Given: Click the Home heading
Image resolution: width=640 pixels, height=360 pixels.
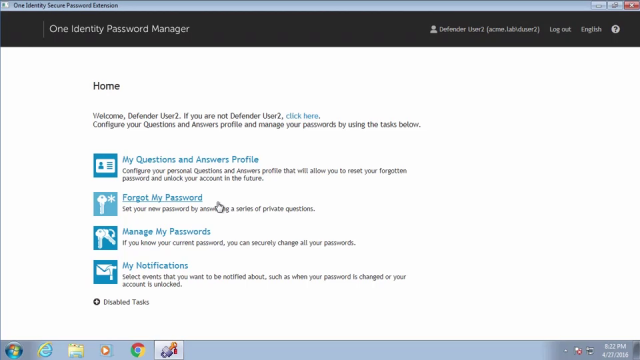Looking at the screenshot, I should tap(106, 86).
